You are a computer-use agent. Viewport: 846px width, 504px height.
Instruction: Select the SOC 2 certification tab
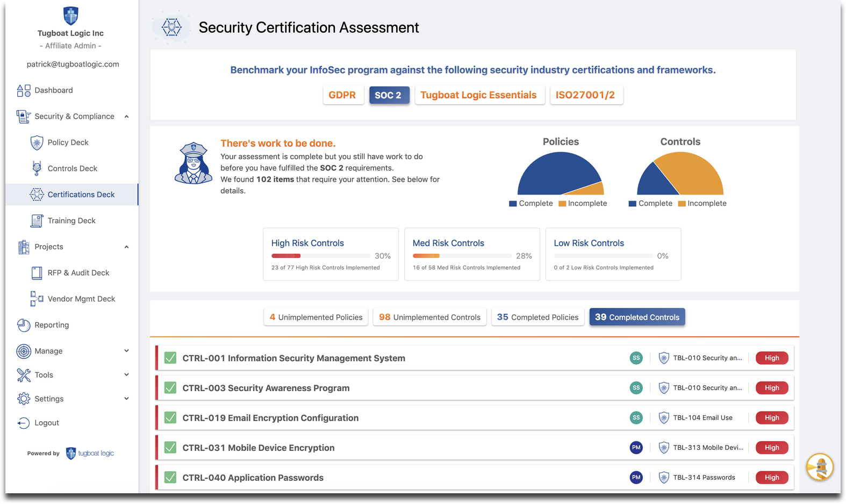tap(389, 95)
